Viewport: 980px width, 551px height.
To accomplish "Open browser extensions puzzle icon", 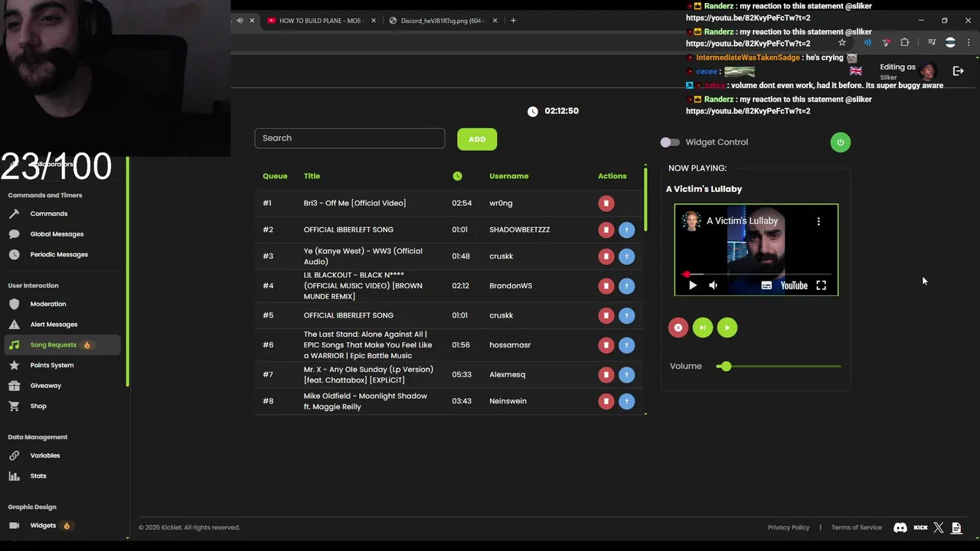I will point(905,43).
